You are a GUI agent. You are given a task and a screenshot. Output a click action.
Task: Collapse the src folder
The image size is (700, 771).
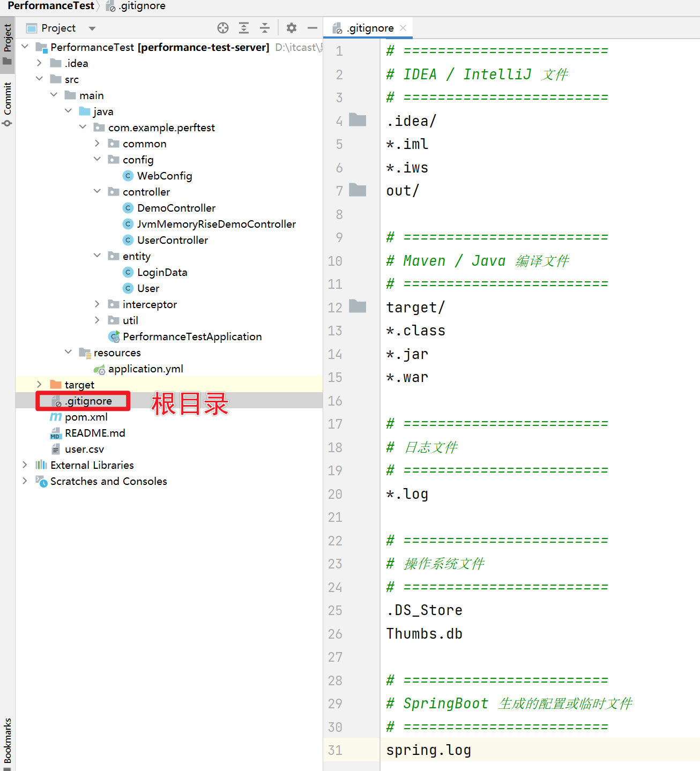click(x=39, y=79)
